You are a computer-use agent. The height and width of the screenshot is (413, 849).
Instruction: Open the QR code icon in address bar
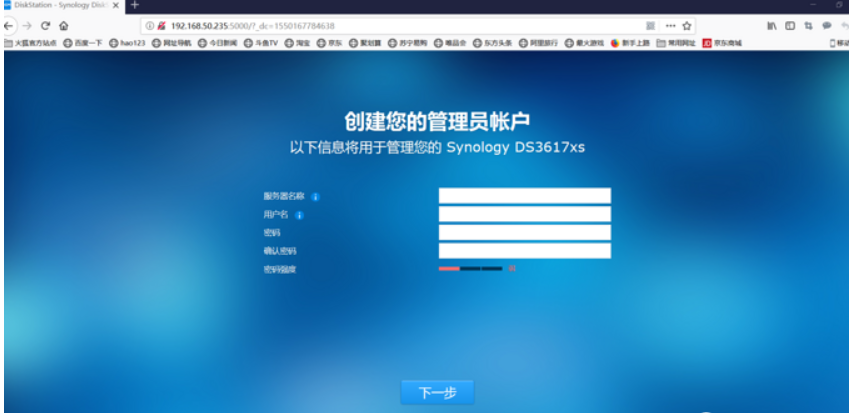click(x=650, y=26)
